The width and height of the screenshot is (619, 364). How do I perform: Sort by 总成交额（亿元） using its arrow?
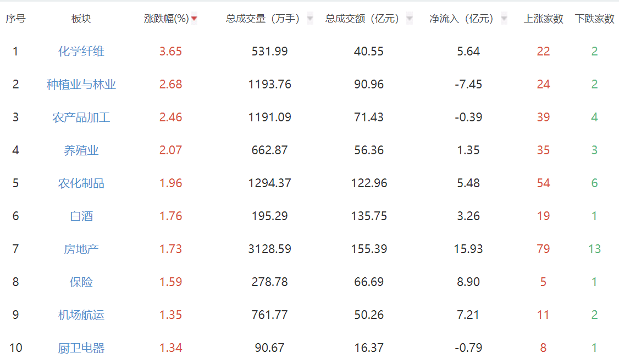[x=409, y=19]
